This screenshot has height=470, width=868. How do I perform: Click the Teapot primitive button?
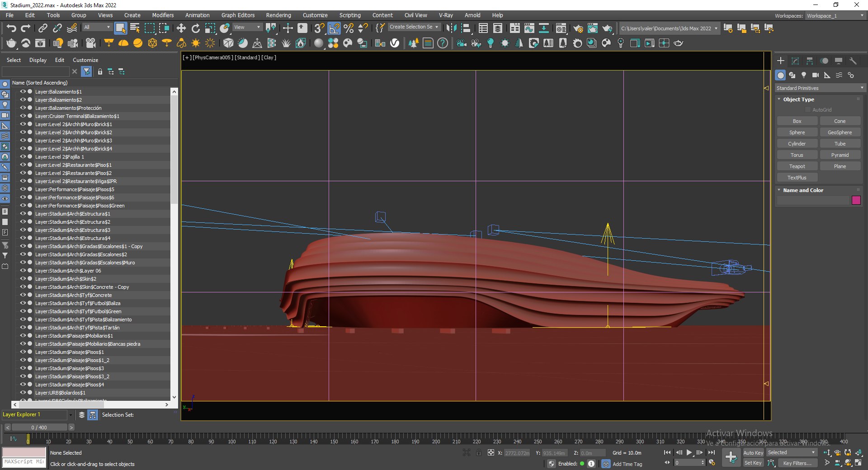[x=797, y=166]
